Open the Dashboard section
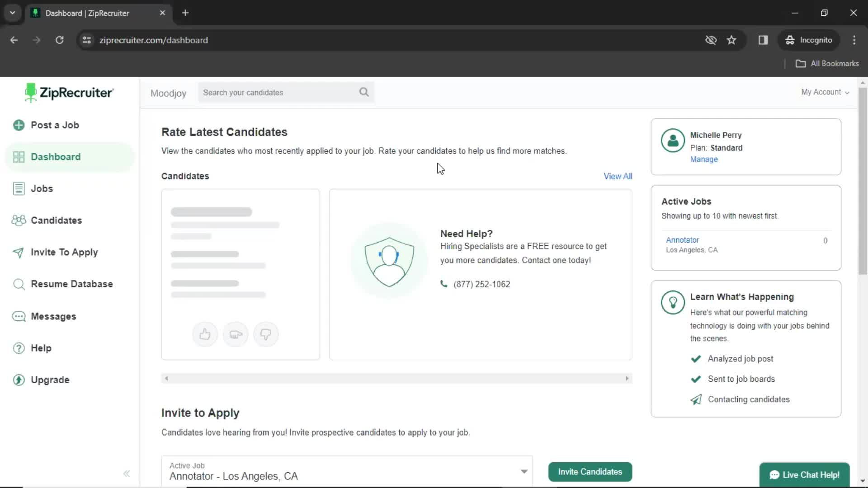Screen dimensions: 868x488 [56, 157]
